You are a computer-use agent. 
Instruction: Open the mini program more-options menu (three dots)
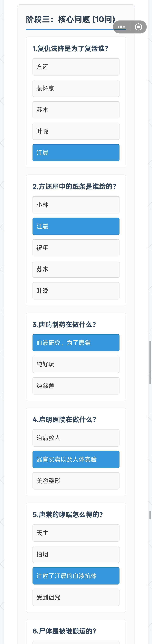coord(121,27)
